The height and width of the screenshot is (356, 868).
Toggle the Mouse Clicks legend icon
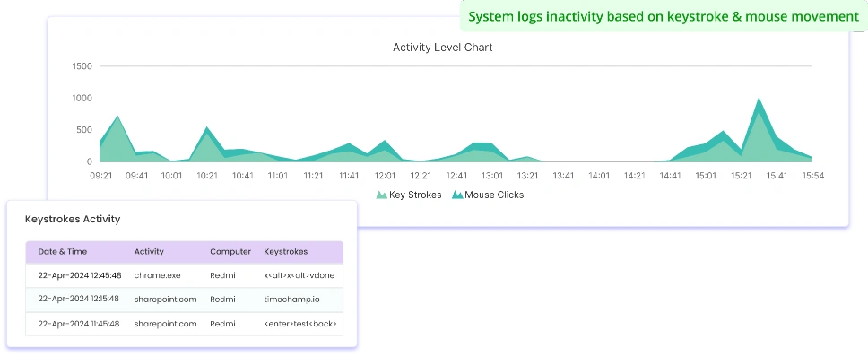click(x=457, y=195)
